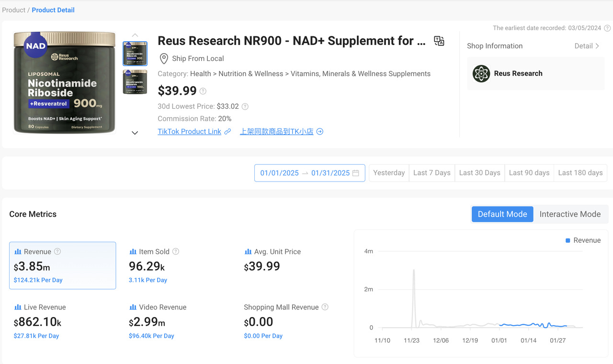Open shop Detail with the chevron
This screenshot has width=613, height=364.
[587, 46]
